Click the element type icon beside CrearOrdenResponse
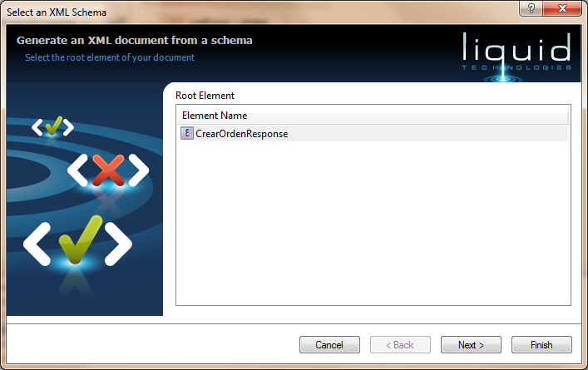 tap(187, 134)
